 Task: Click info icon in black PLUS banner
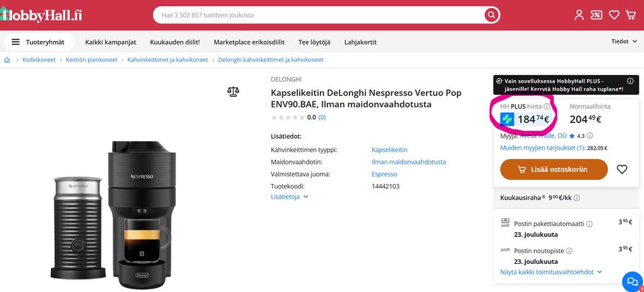[x=630, y=81]
